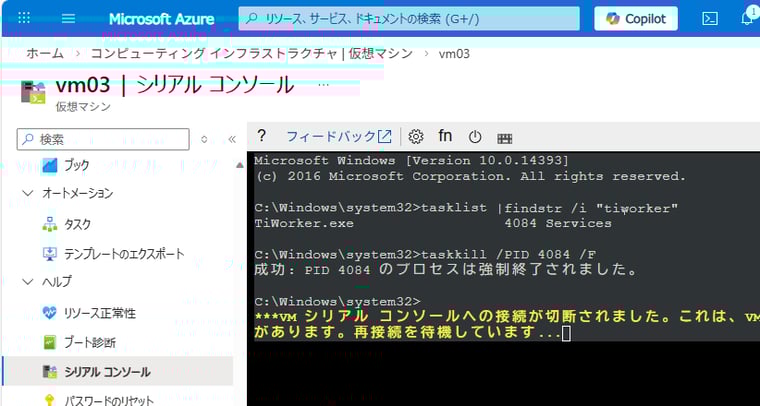Open パスワードのリセット
Viewport: 760px width, 406px height.
[x=109, y=401]
